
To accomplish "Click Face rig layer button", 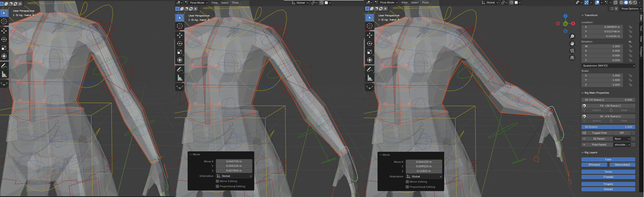I will (608, 159).
